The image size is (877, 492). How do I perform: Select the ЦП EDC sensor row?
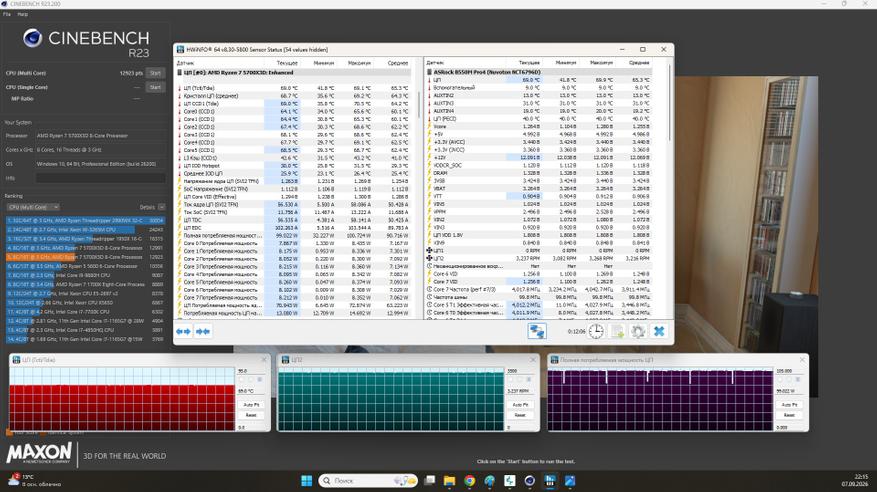(295, 228)
